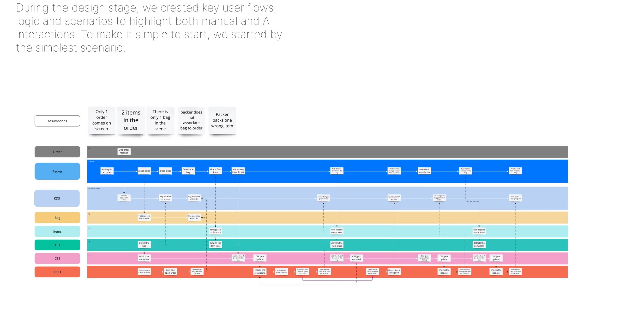Select the red ODD lane label
The width and height of the screenshot is (644, 312).
(x=57, y=272)
